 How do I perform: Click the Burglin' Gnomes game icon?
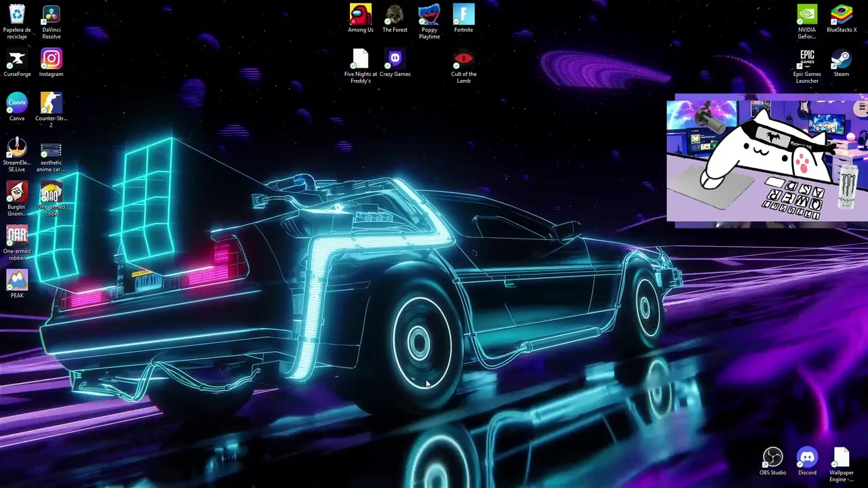point(17,199)
